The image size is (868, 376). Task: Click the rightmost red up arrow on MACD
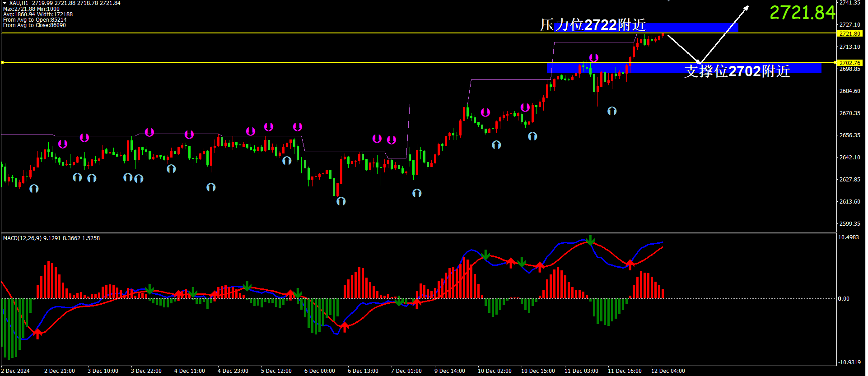coord(630,264)
